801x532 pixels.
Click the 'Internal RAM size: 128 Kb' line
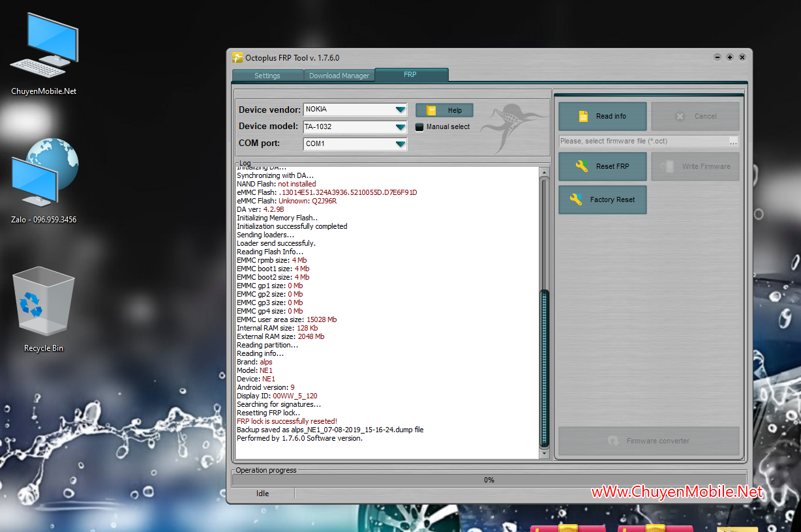tap(277, 328)
